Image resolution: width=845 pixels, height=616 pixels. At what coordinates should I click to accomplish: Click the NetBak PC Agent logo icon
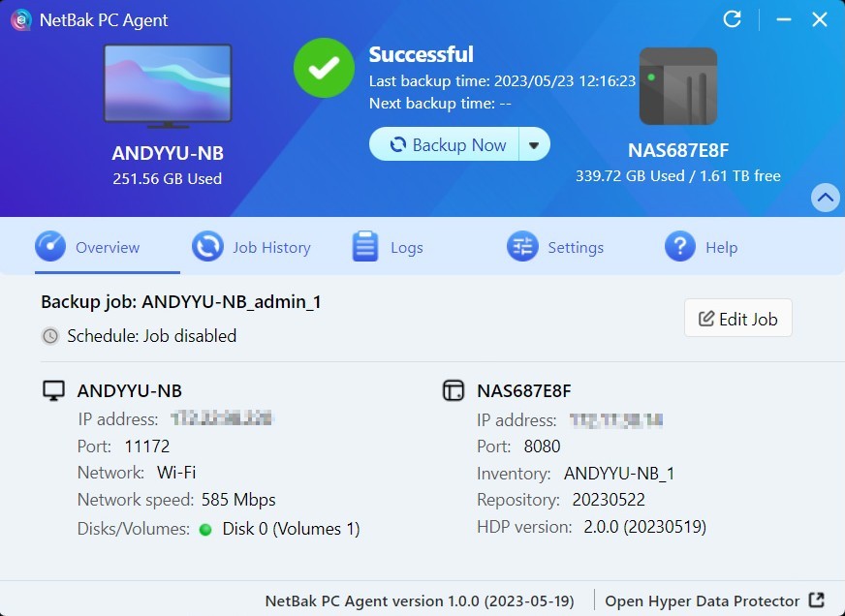click(20, 19)
